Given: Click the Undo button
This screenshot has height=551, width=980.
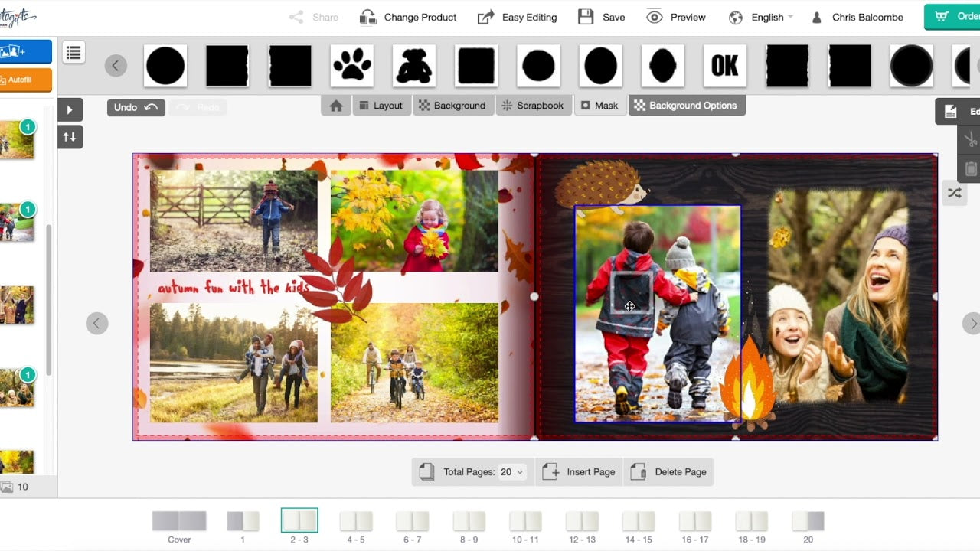Looking at the screenshot, I should 136,108.
